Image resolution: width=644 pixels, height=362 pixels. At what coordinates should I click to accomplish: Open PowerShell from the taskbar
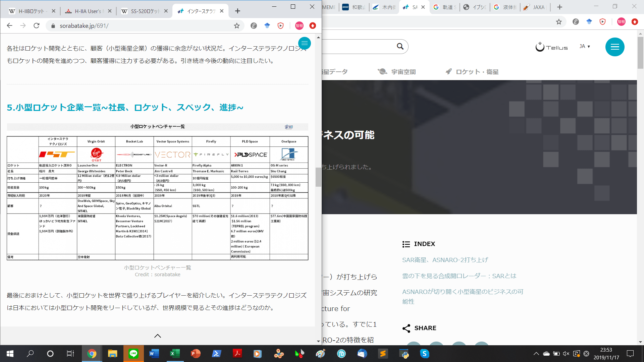[x=216, y=354]
